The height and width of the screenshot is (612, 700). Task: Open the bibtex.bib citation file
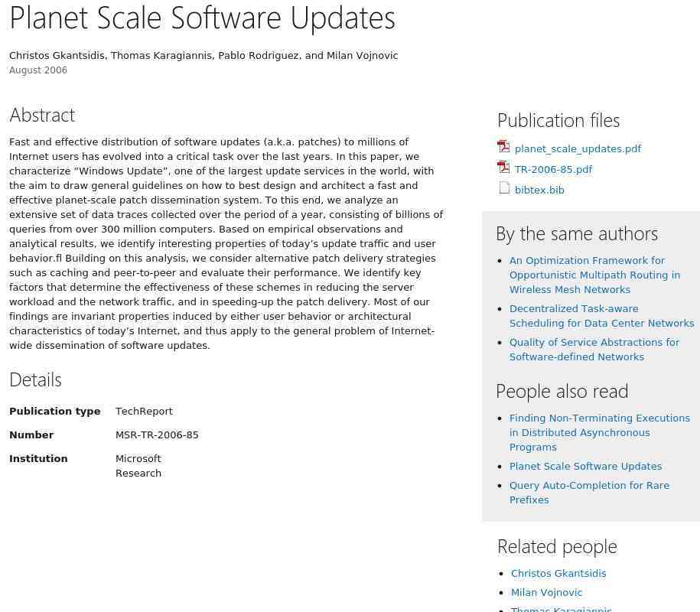539,190
